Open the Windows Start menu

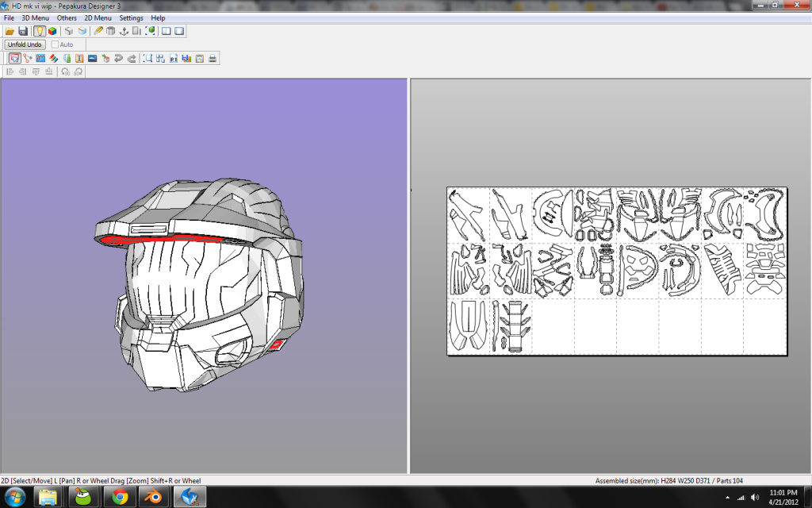click(x=14, y=497)
